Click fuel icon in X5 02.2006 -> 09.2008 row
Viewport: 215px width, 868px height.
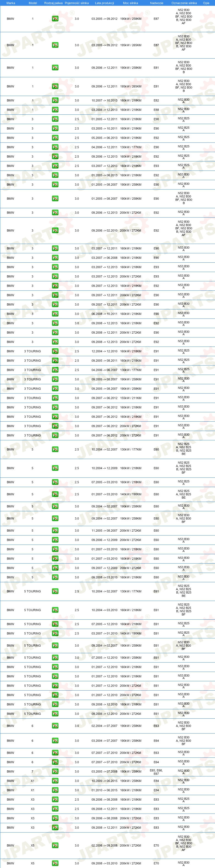click(55, 845)
